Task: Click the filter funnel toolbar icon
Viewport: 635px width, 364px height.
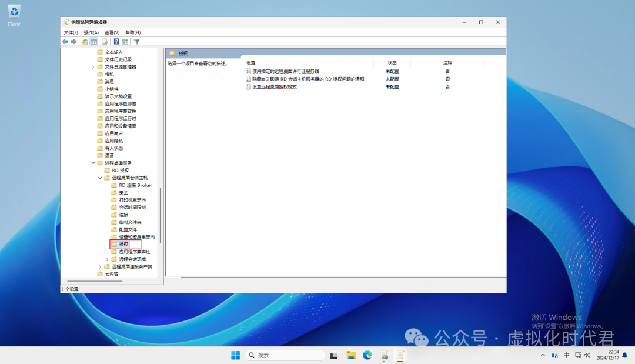Action: (x=136, y=42)
